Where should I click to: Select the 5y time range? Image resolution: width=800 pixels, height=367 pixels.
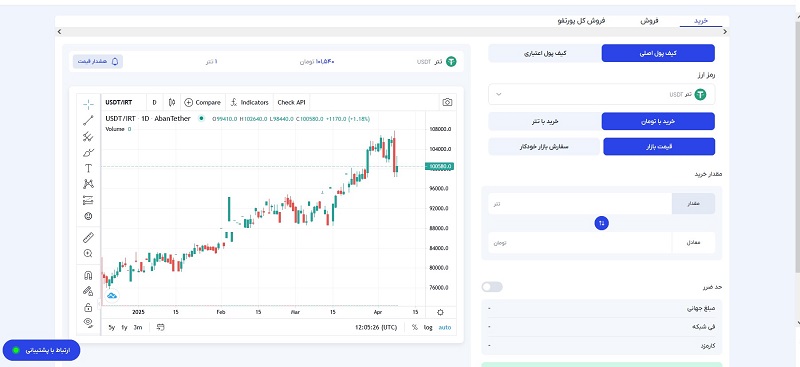112,327
